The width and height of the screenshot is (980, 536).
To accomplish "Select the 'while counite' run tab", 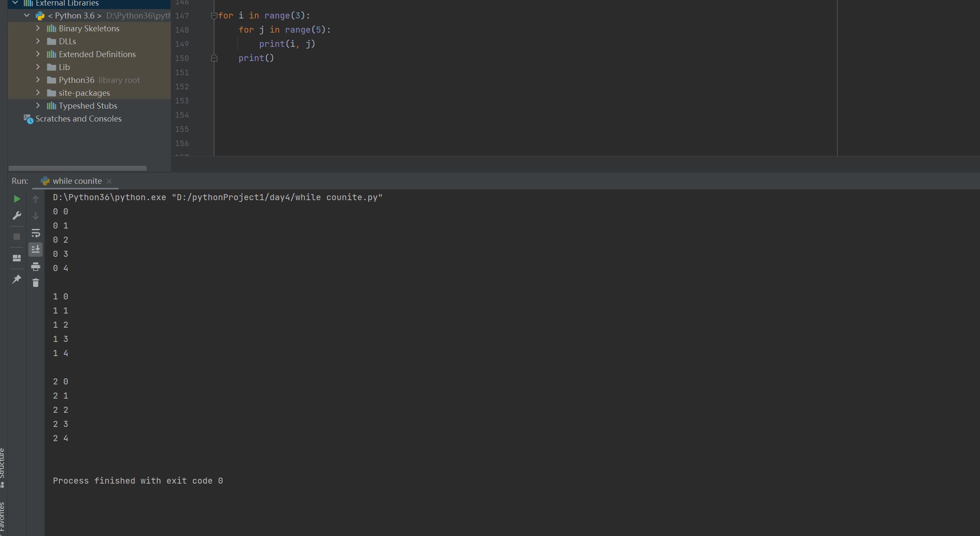I will click(x=77, y=181).
